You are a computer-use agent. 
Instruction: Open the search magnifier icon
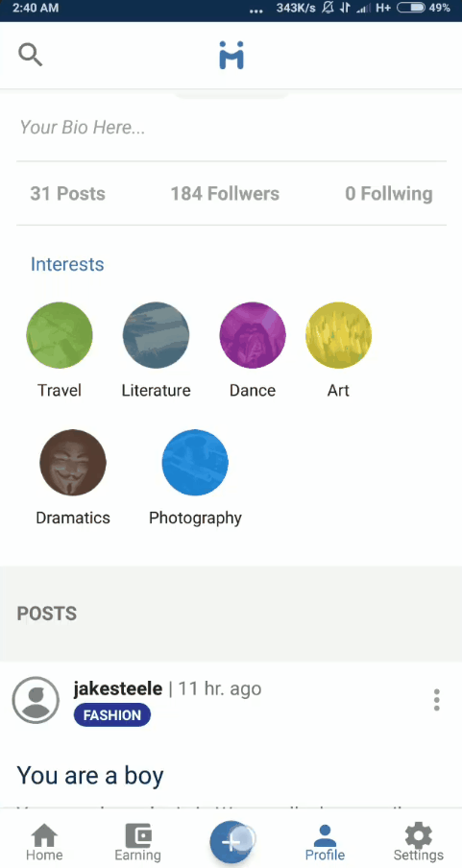click(30, 55)
